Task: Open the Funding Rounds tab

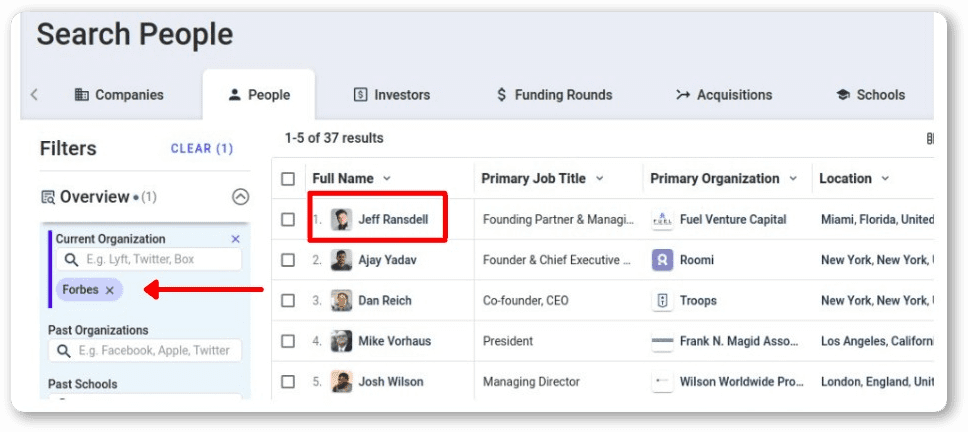Action: (x=554, y=95)
